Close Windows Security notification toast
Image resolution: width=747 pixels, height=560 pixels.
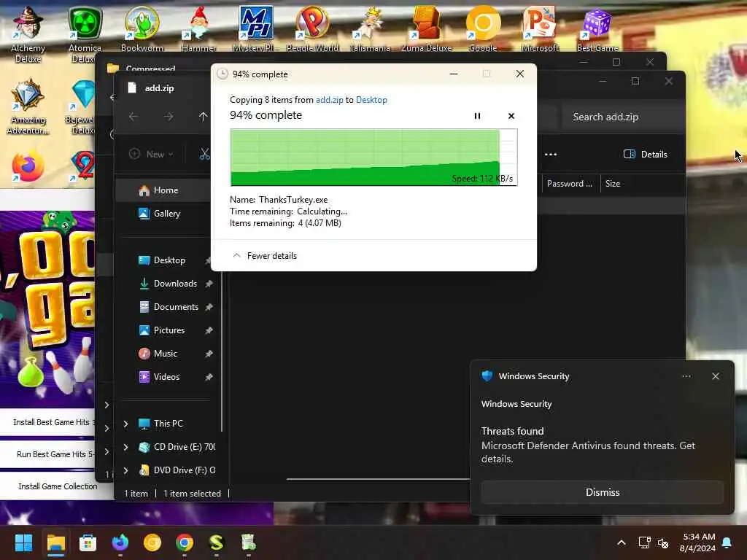716,376
